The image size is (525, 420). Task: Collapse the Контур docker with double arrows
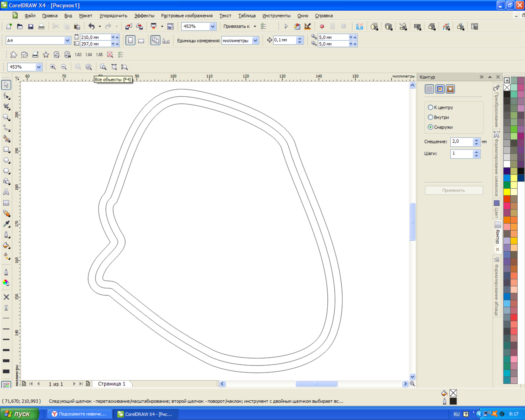482,77
